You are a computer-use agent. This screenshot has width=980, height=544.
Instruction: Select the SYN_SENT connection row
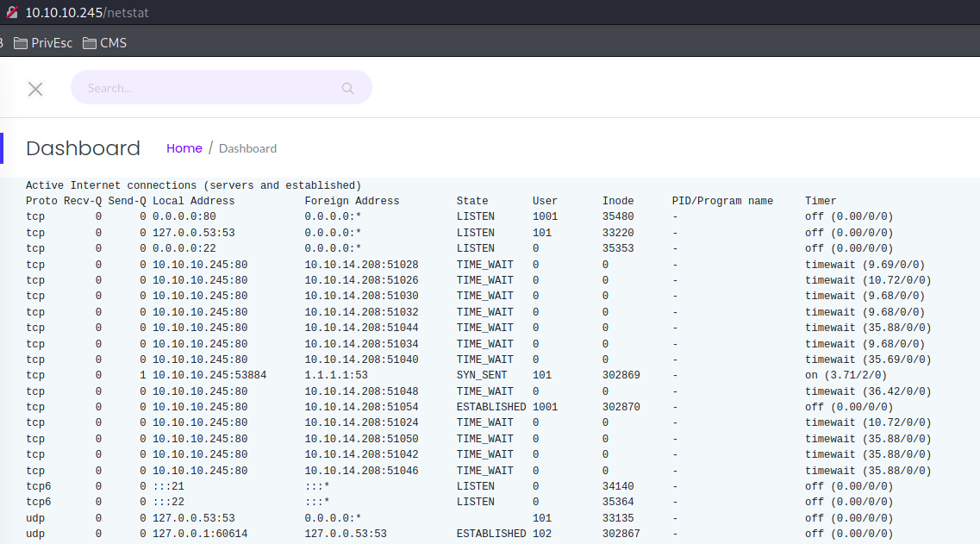click(x=345, y=374)
